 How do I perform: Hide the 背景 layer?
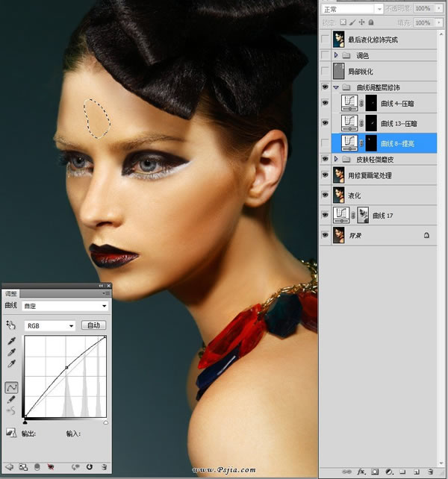click(325, 235)
